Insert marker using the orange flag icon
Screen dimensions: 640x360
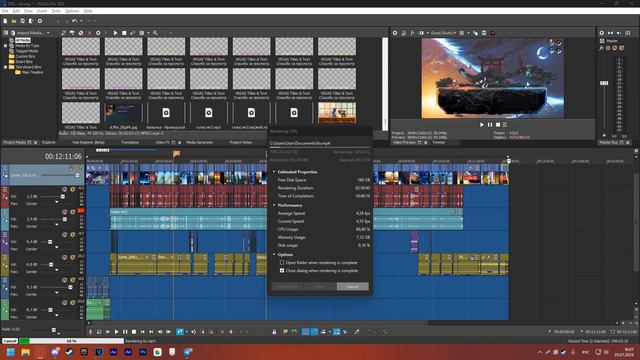pos(285,332)
